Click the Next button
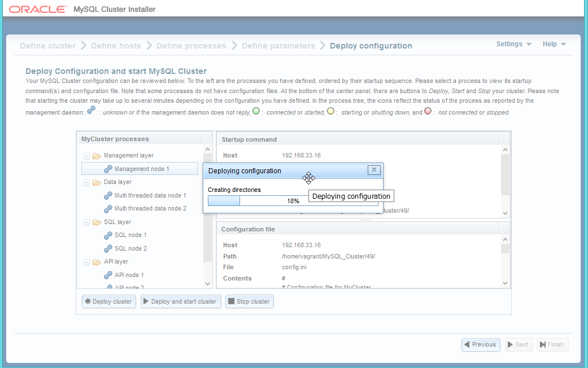The image size is (588, 368). [x=519, y=345]
